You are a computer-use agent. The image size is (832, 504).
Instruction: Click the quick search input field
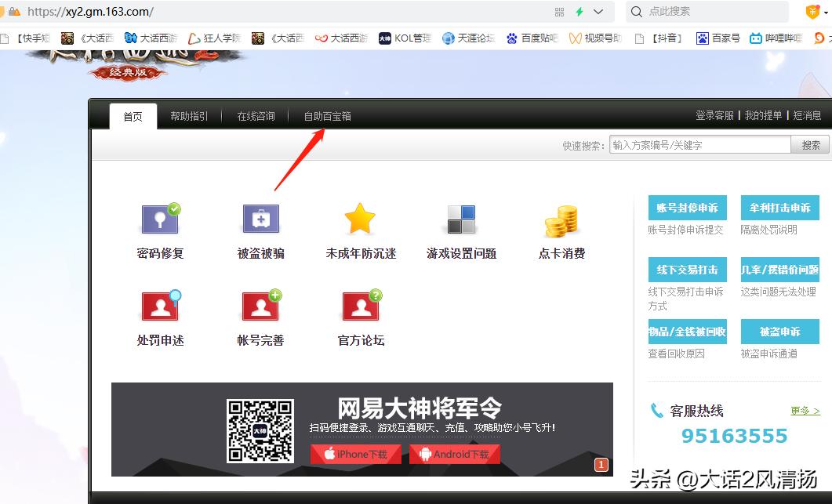698,144
